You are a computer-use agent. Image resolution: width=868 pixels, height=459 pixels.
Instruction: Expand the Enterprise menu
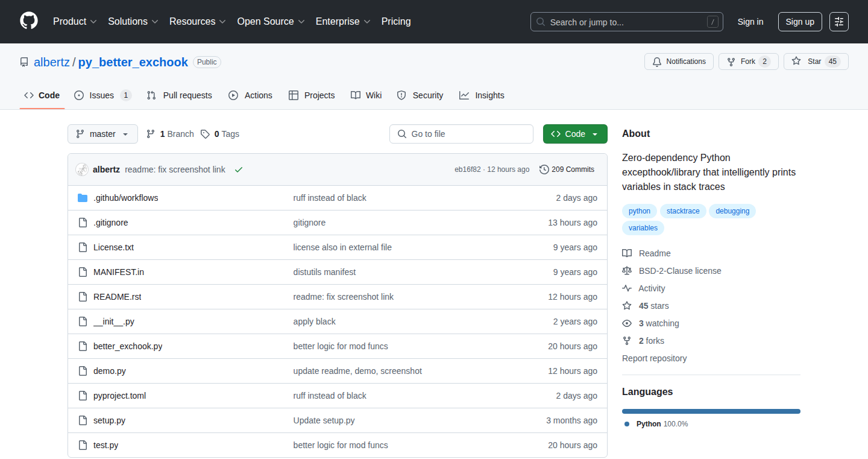(343, 21)
